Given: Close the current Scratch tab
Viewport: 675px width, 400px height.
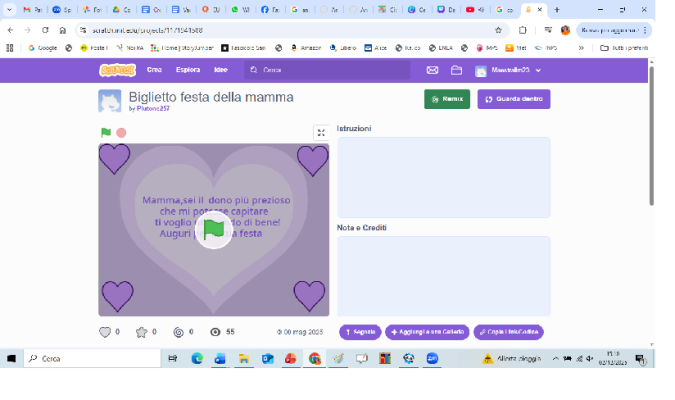Looking at the screenshot, I should tap(540, 9).
